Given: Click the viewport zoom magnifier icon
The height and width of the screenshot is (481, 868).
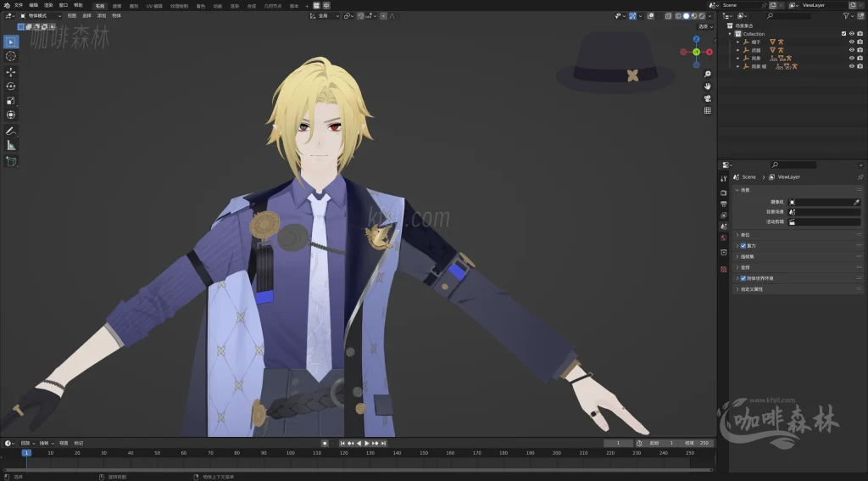Looking at the screenshot, I should tap(708, 74).
